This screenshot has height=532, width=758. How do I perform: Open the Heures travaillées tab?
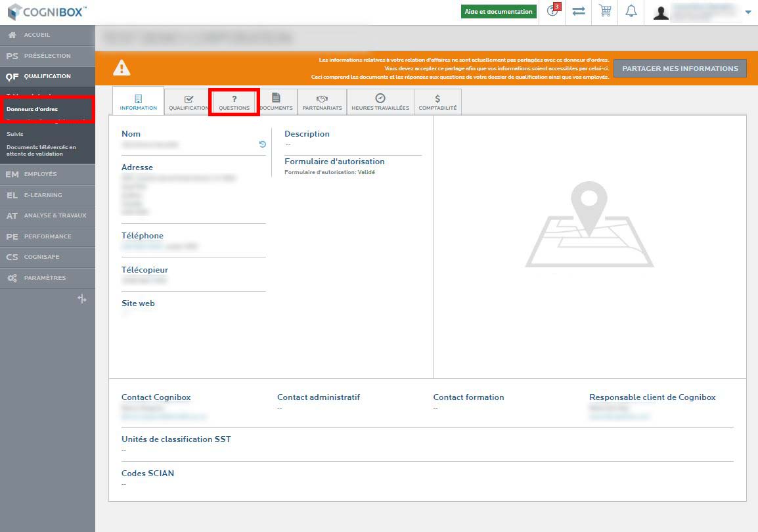click(380, 102)
